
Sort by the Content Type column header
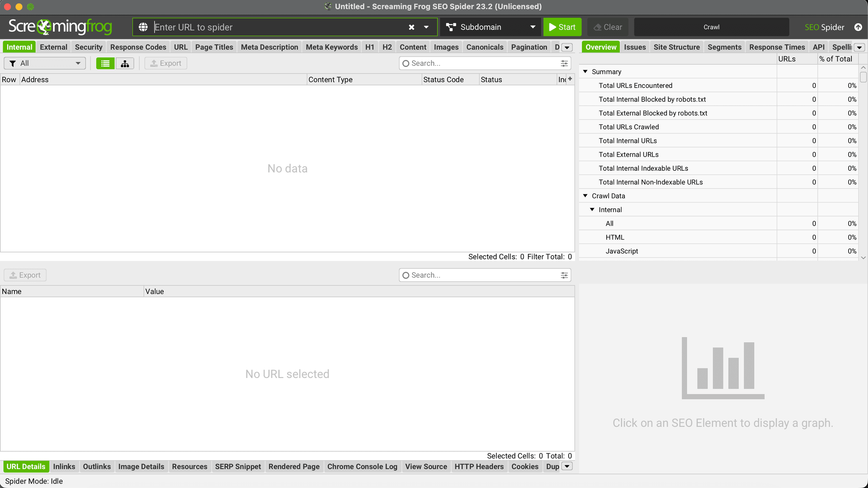(x=364, y=80)
